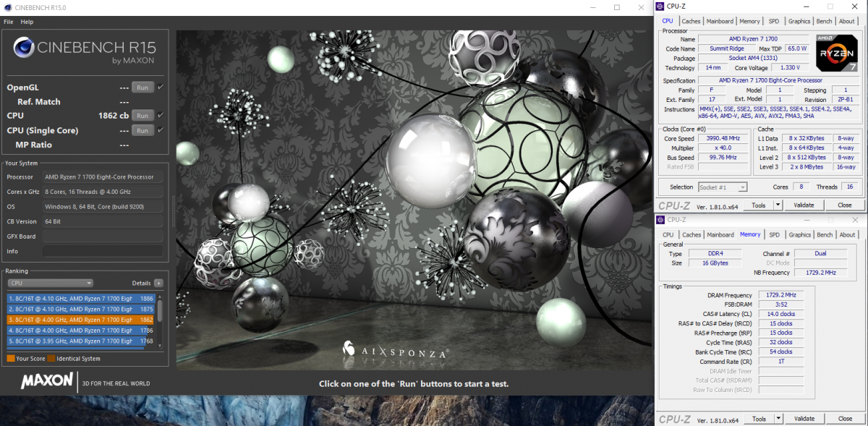Open Bench tab in upper CPU-Z window
The image size is (868, 426).
point(824,21)
